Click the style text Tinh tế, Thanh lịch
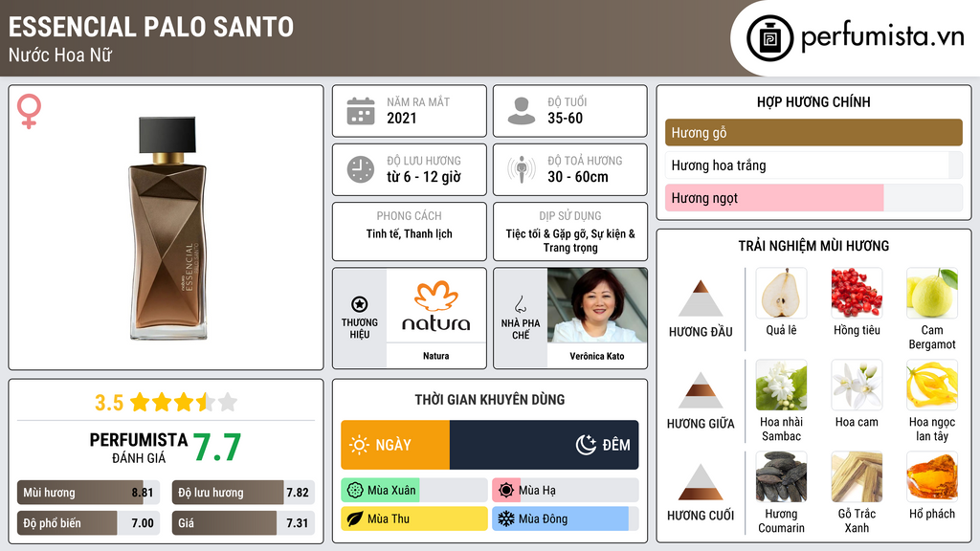 pyautogui.click(x=410, y=233)
